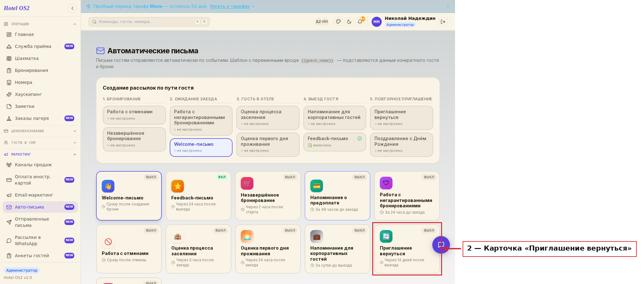
Task: Toggle ВЫКЛ badge on Welcome-письмо card
Action: 151,177
